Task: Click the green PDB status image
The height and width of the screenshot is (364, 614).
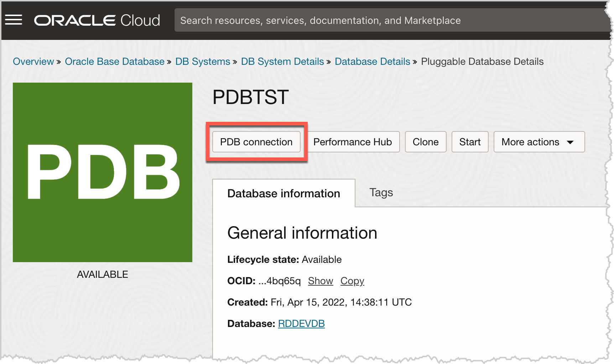Action: [x=103, y=172]
